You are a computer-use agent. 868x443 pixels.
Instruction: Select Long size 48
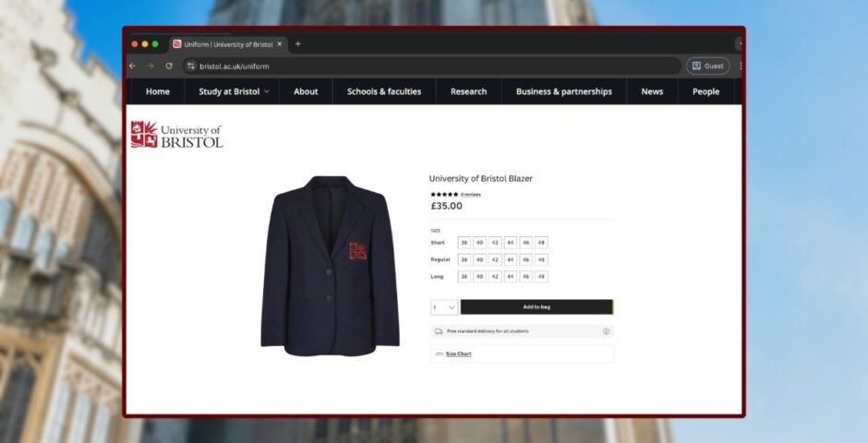tap(541, 277)
